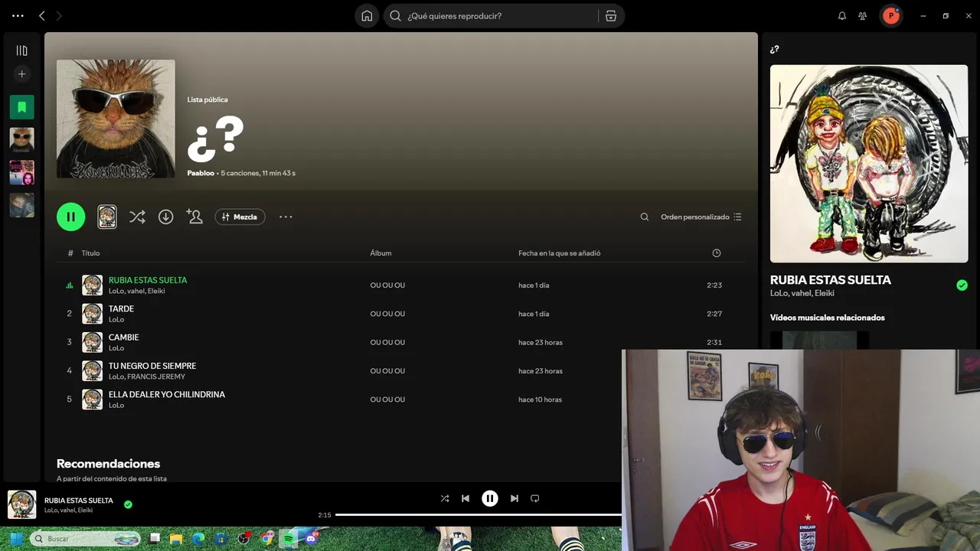
Task: Invite collaborators with add-person icon
Action: [194, 217]
